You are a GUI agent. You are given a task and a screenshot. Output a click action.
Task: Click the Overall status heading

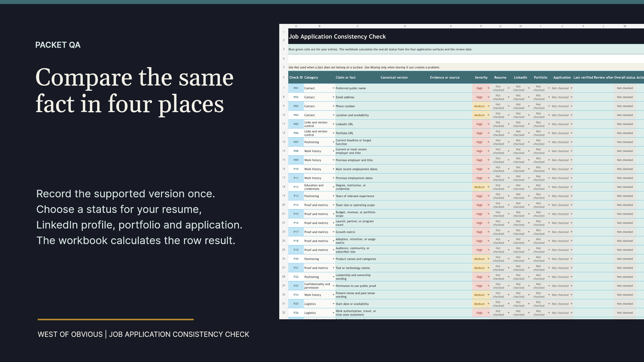(625, 77)
